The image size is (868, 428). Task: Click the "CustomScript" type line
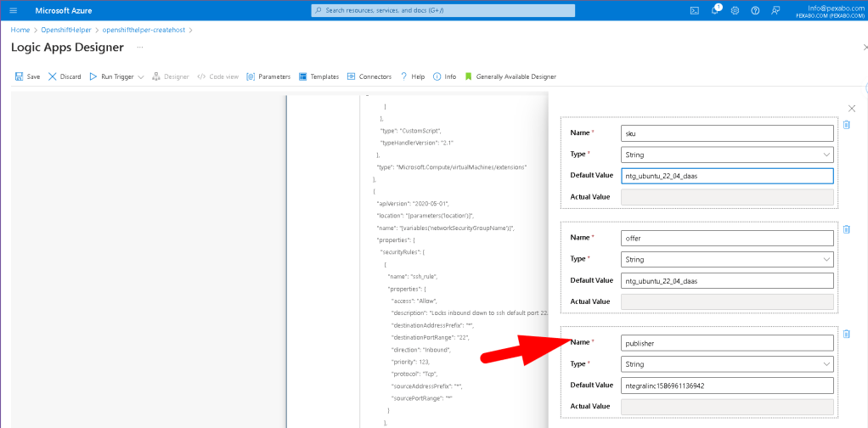(x=411, y=131)
